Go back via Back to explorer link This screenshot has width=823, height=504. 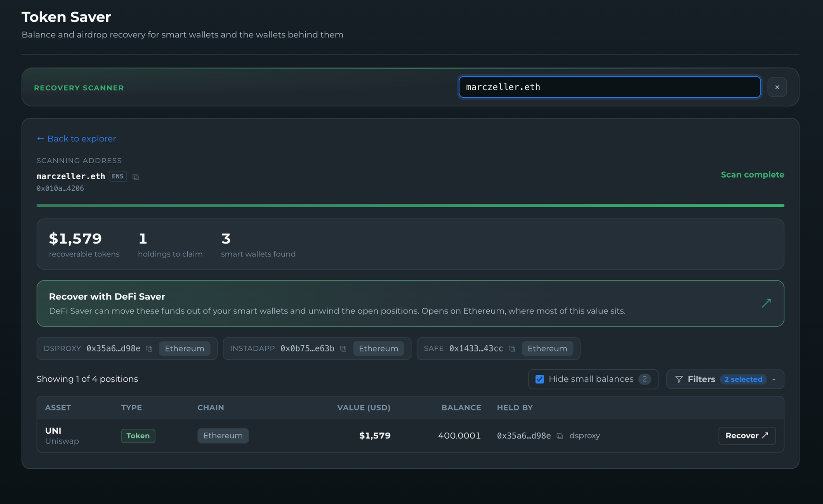pyautogui.click(x=76, y=139)
